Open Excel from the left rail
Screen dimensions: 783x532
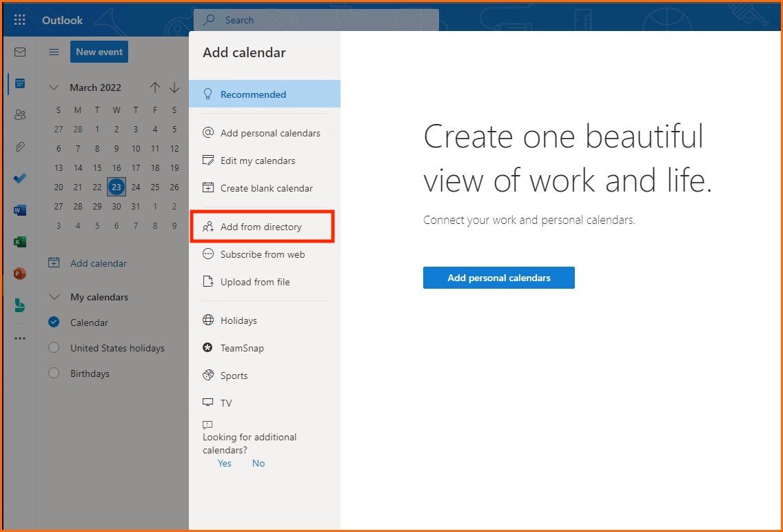pos(20,243)
